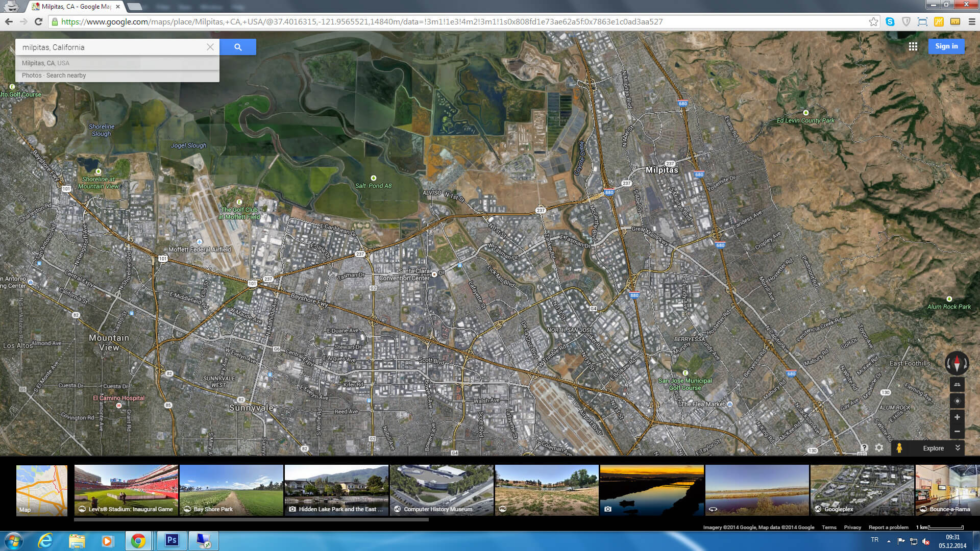The width and height of the screenshot is (980, 551).
Task: Select the Street View pegman
Action: 899,448
